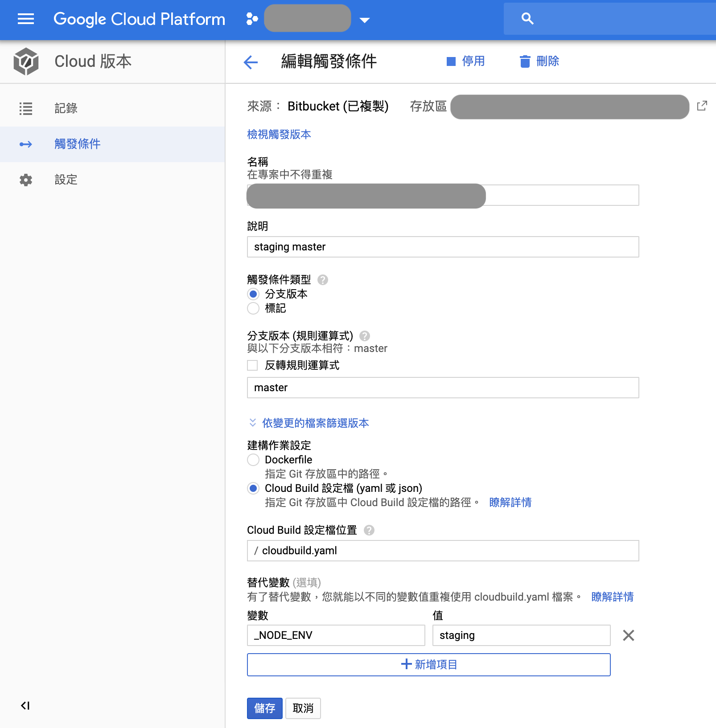Click the 刪除 delete trash button
This screenshot has height=728, width=716.
tap(539, 61)
